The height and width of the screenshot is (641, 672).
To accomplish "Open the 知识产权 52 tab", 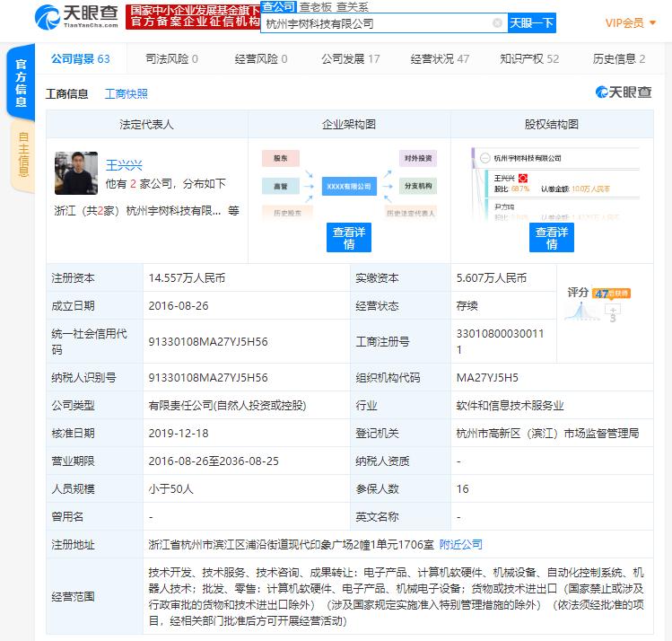I will 529,58.
